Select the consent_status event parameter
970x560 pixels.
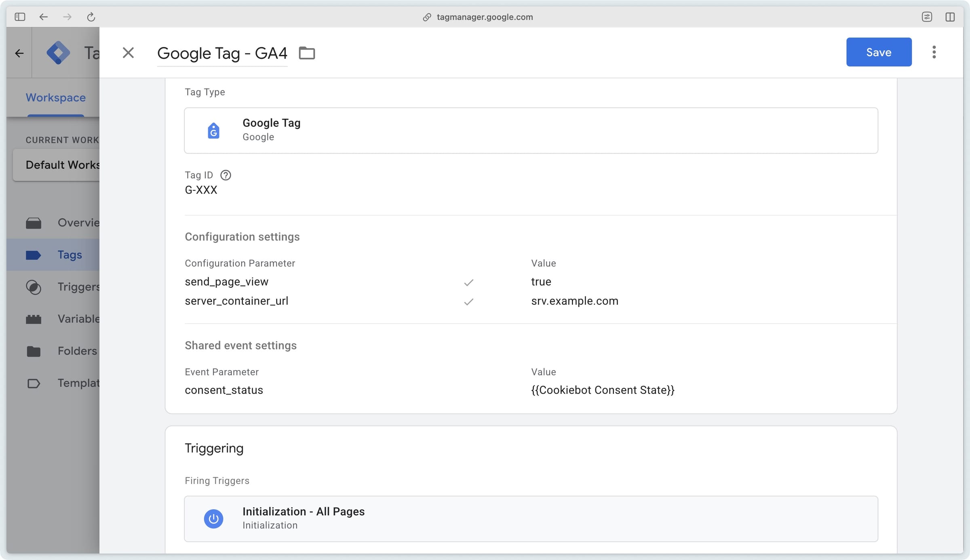click(224, 390)
